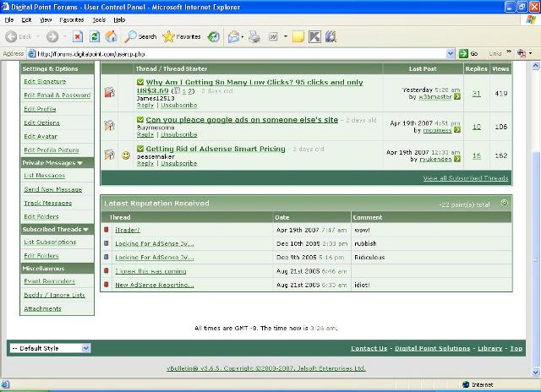Open the Help menu
This screenshot has height=392, width=541.
click(119, 20)
